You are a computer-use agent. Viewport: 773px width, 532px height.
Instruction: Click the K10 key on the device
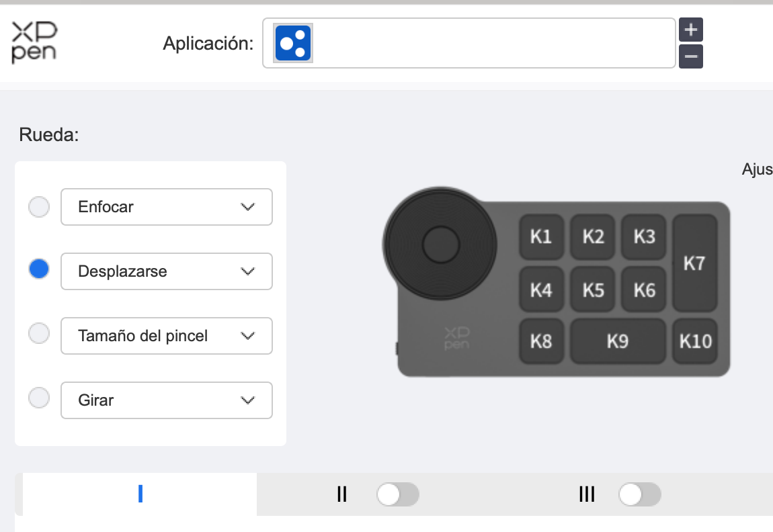pyautogui.click(x=695, y=341)
